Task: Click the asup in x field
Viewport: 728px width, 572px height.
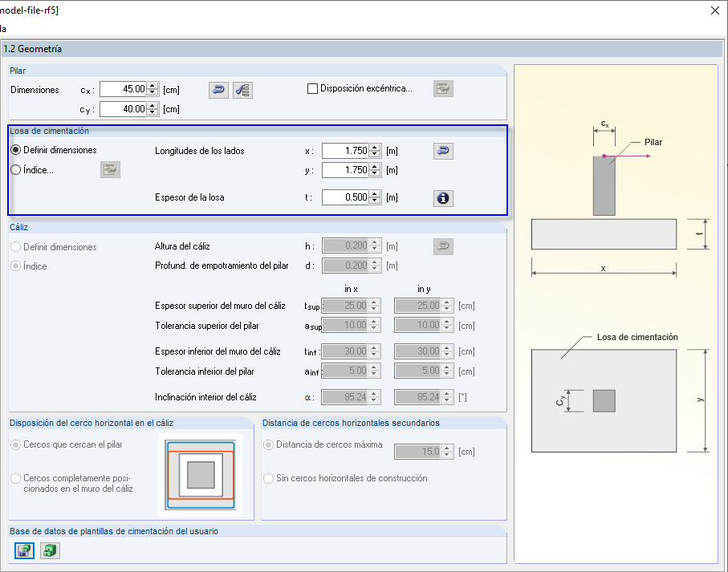Action: (346, 325)
